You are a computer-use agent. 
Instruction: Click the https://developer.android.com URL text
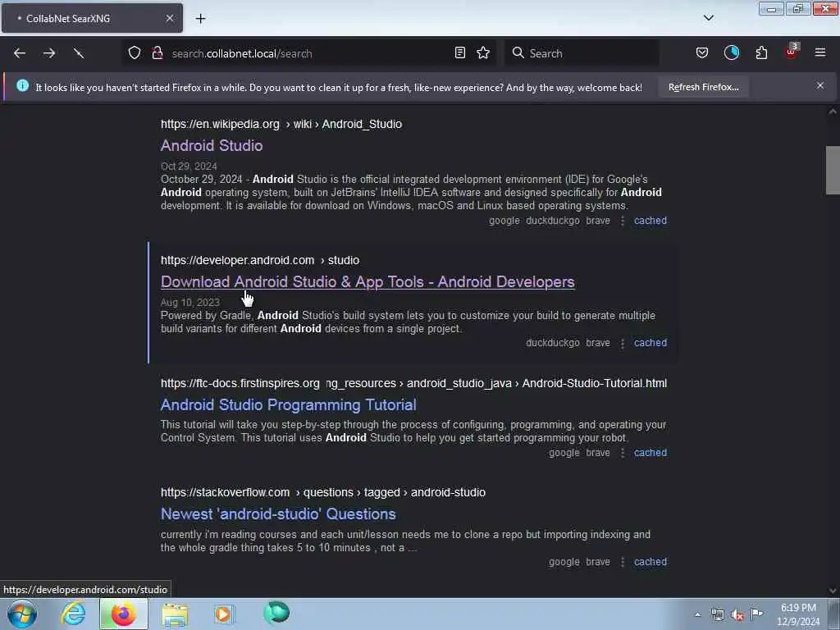point(237,260)
